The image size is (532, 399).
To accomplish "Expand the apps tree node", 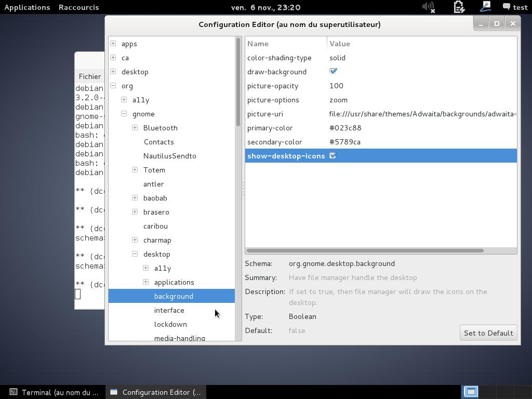I will (113, 44).
